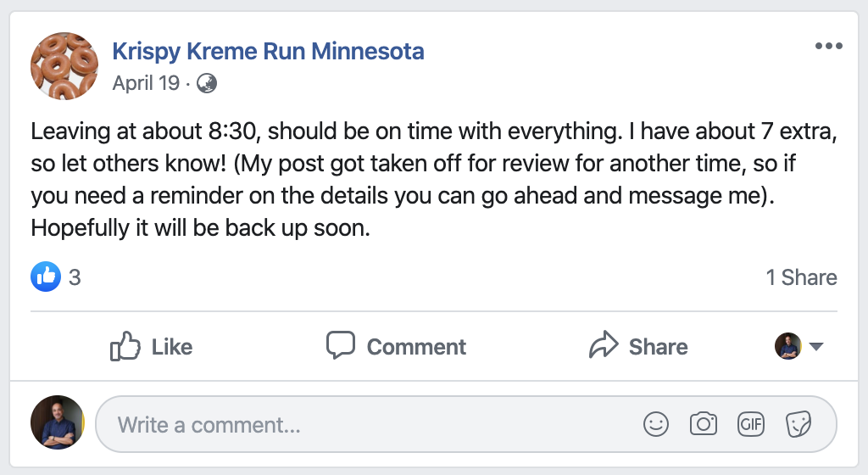Image resolution: width=868 pixels, height=475 pixels.
Task: Insert an emoji in the comment
Action: coord(656,424)
